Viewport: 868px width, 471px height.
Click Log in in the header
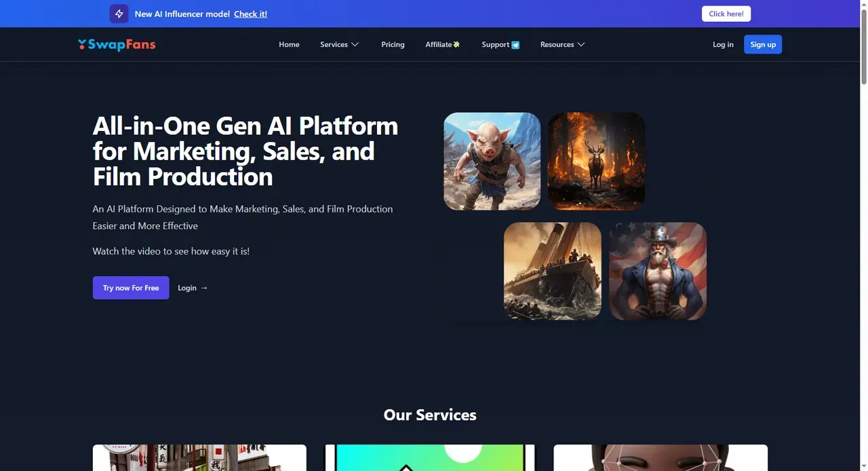click(723, 45)
